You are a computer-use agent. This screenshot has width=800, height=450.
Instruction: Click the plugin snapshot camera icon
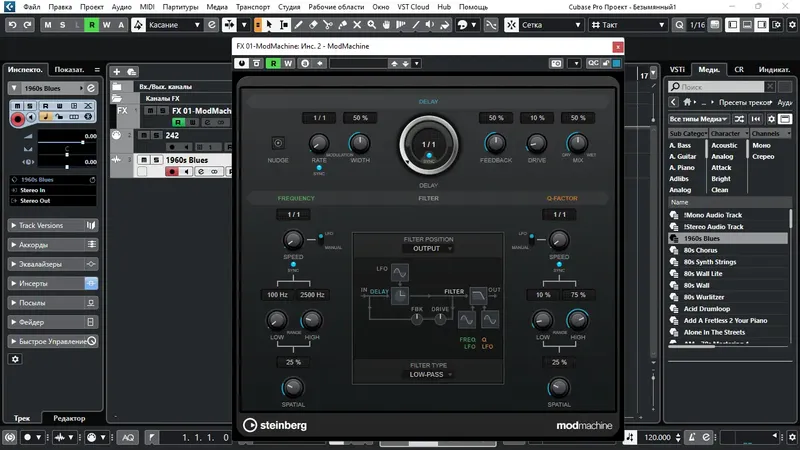tap(556, 63)
